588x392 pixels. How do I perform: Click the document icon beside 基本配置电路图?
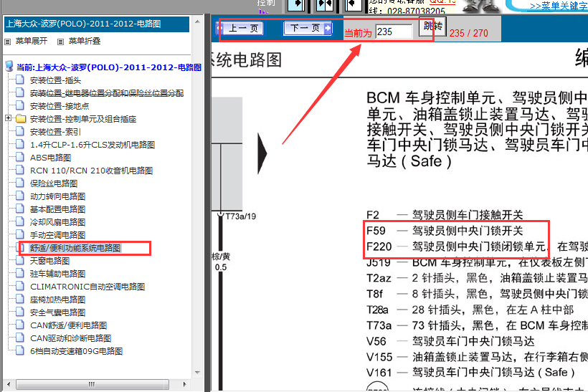click(20, 209)
